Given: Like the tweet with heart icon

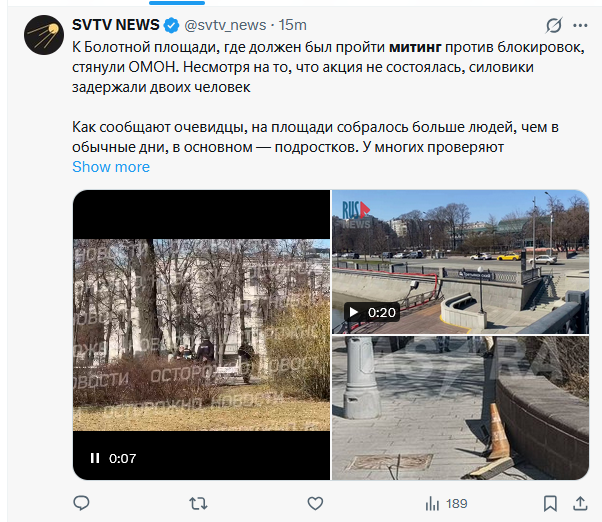Looking at the screenshot, I should tap(315, 503).
